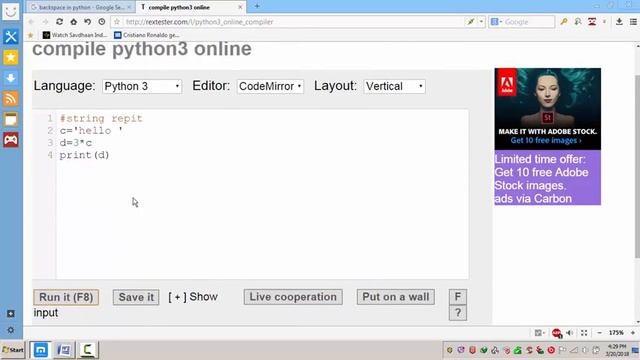Click the Live cooperation button

(293, 297)
